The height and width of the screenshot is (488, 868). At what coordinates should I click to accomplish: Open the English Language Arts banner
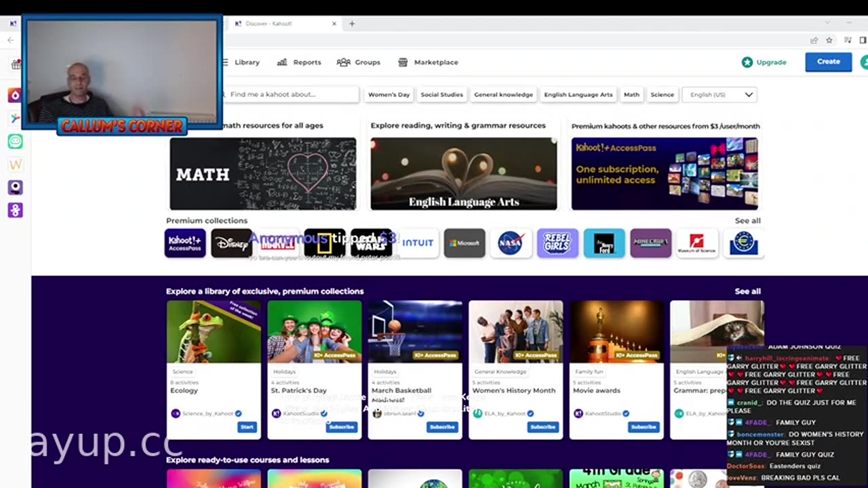pyautogui.click(x=464, y=174)
